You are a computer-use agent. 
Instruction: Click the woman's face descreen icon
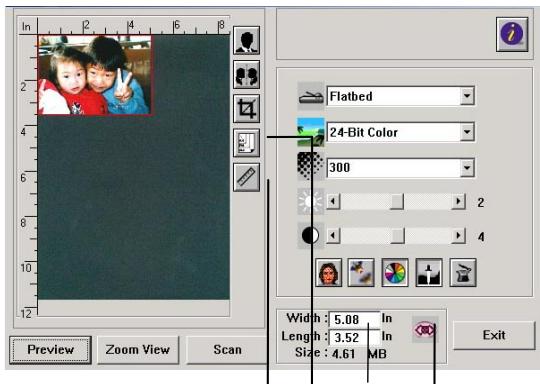329,272
